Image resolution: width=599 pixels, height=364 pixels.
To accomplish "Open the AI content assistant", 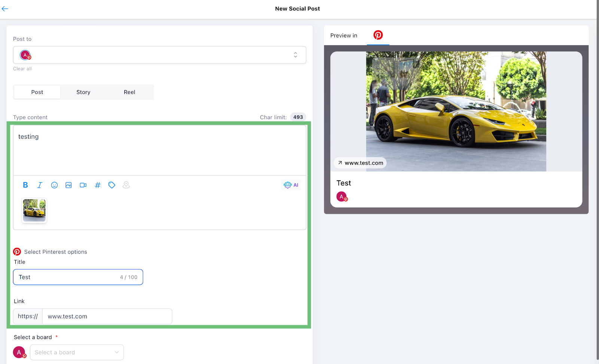I will click(x=291, y=185).
